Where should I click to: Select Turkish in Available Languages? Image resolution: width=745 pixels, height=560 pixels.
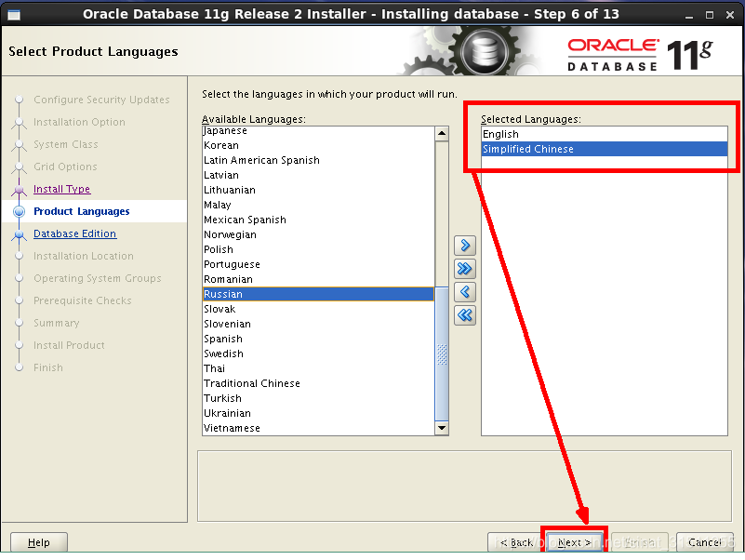pyautogui.click(x=318, y=398)
